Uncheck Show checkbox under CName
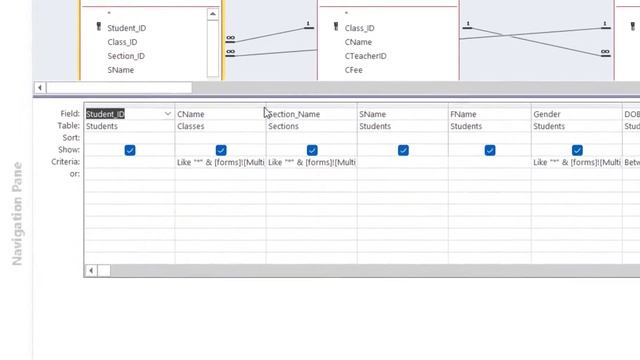The width and height of the screenshot is (640, 360). point(221,150)
